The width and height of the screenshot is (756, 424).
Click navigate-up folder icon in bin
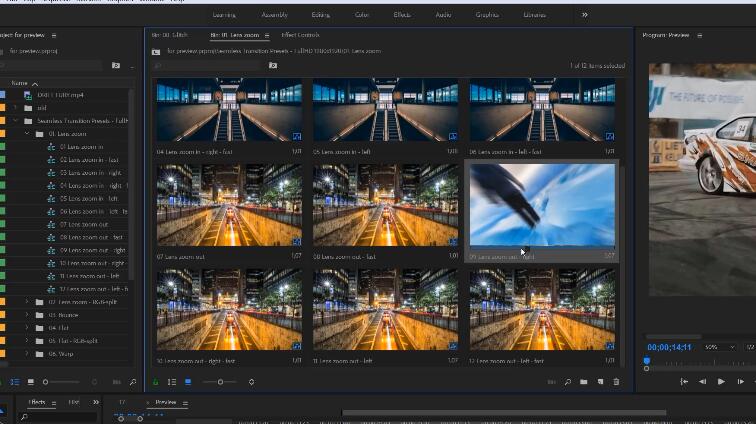point(156,50)
